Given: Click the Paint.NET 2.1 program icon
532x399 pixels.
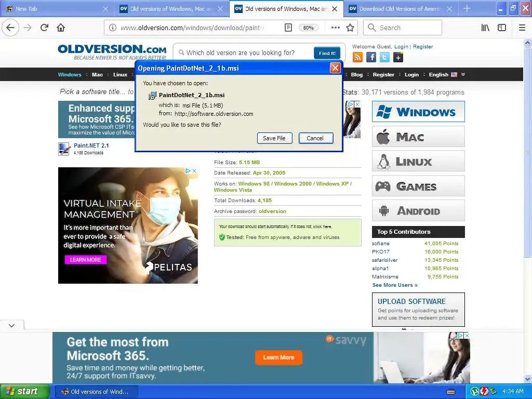Looking at the screenshot, I should coord(64,149).
